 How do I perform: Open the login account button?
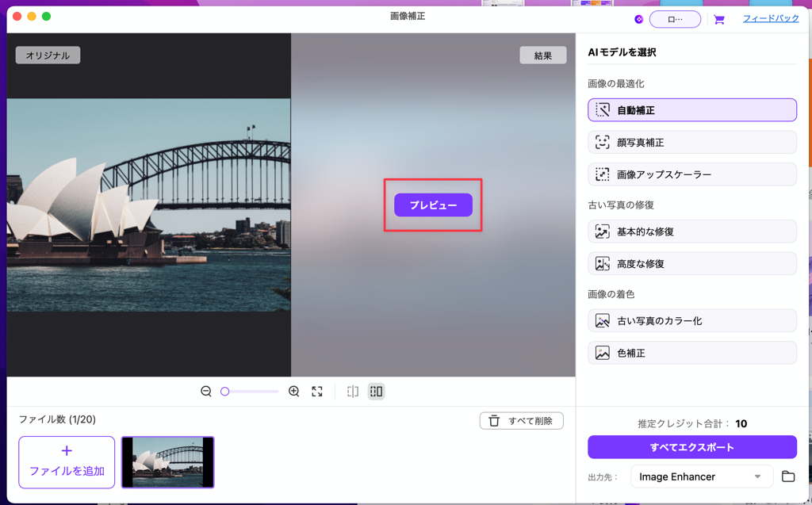point(675,20)
